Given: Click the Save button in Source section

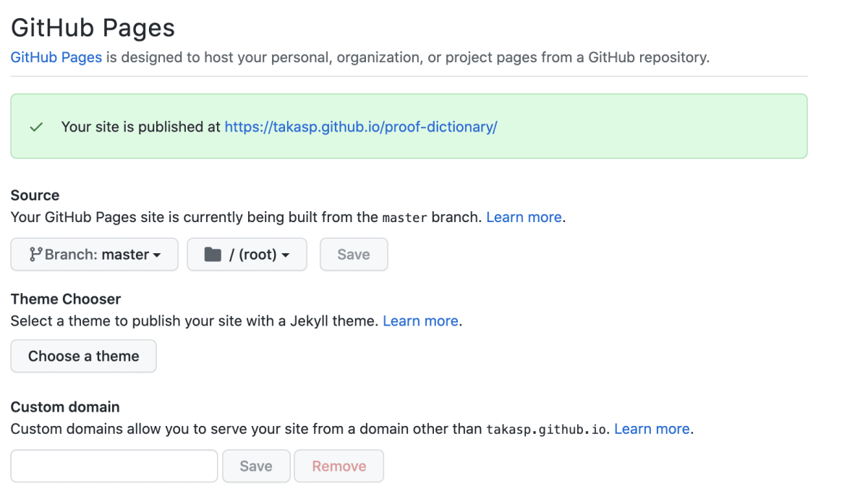Looking at the screenshot, I should [x=354, y=255].
